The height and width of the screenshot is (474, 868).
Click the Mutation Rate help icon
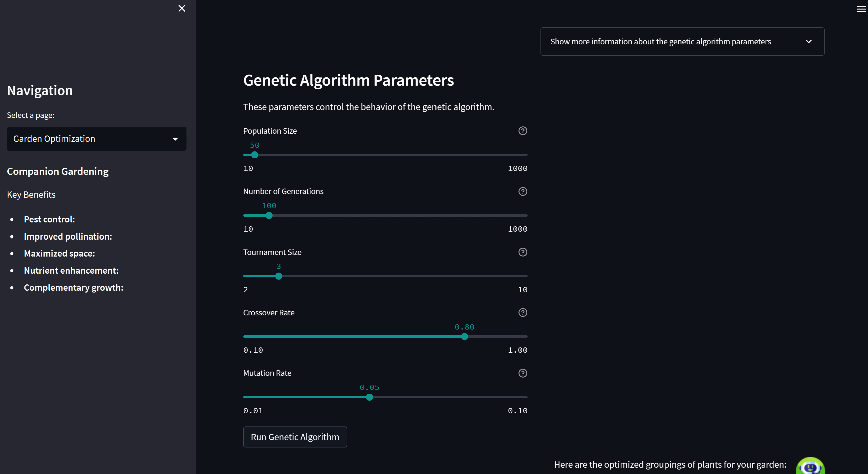pyautogui.click(x=522, y=373)
